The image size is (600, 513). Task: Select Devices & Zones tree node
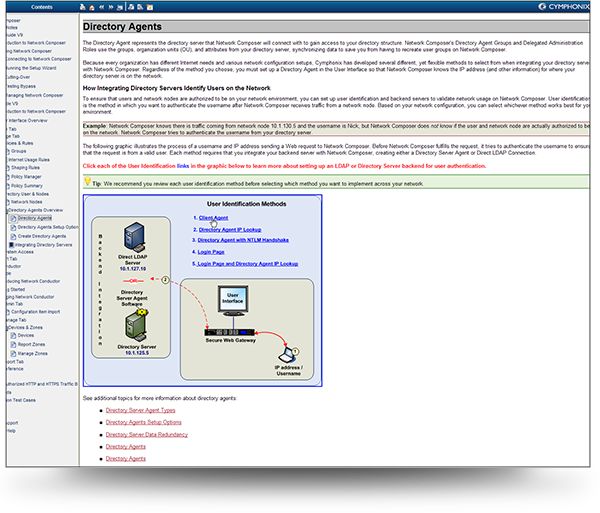[x=25, y=328]
